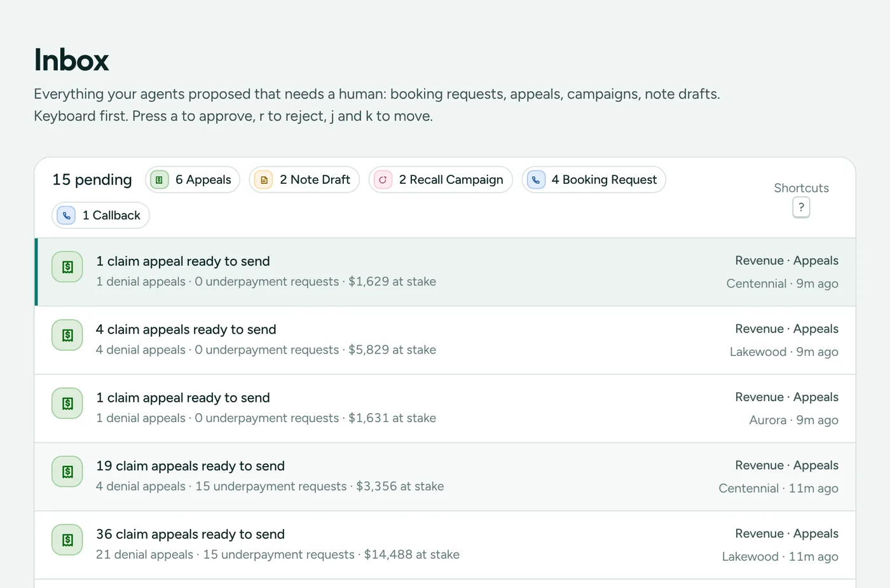The image size is (890, 588).
Task: Open the 19 claim appeals ready item
Action: point(445,477)
